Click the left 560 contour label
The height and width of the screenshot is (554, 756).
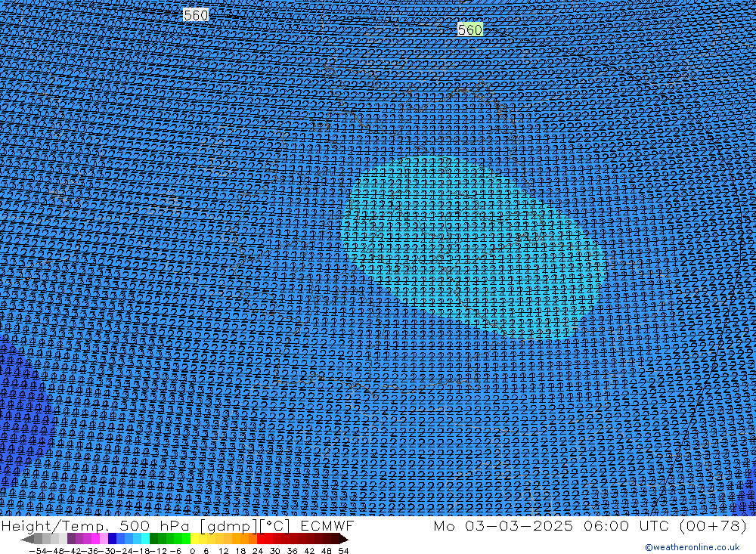[196, 15]
